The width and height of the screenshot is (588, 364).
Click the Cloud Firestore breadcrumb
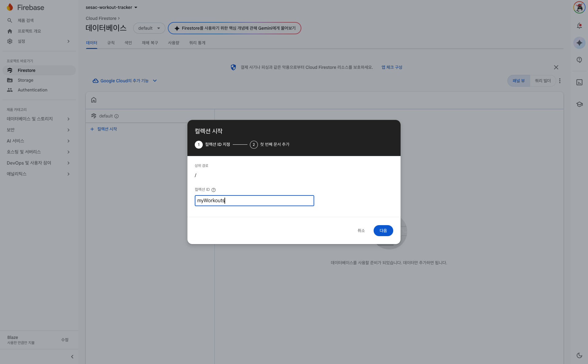click(x=101, y=18)
